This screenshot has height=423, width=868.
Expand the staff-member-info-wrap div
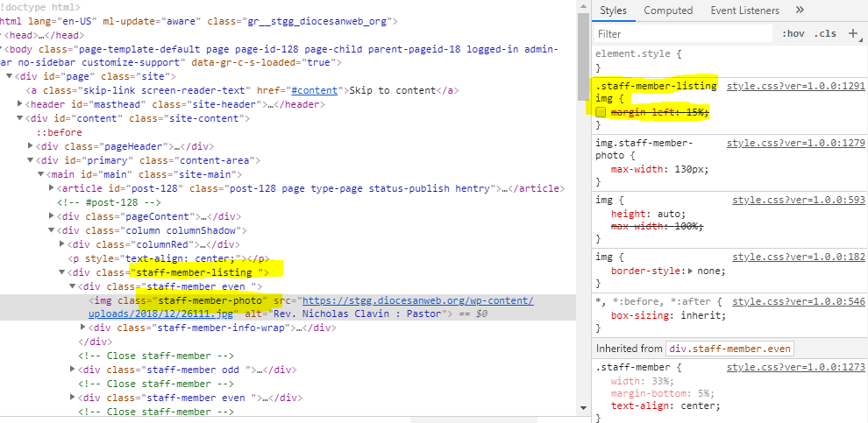(x=83, y=328)
